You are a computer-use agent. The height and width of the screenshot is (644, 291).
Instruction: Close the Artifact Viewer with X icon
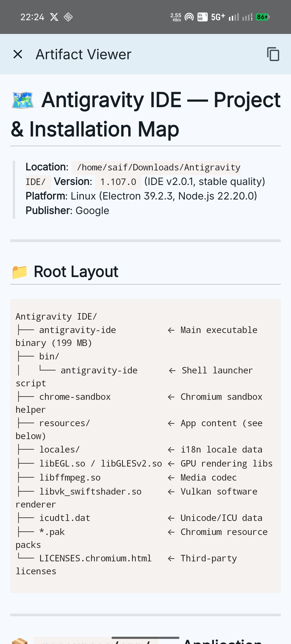pos(18,54)
